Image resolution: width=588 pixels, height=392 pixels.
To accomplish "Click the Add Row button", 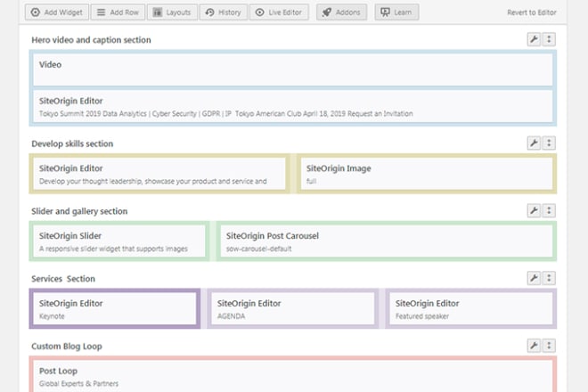I will (x=118, y=12).
